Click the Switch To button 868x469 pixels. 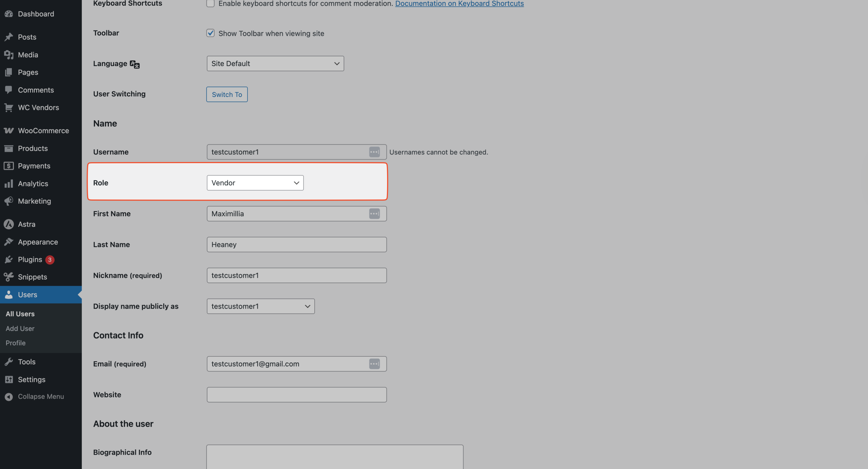(x=227, y=94)
